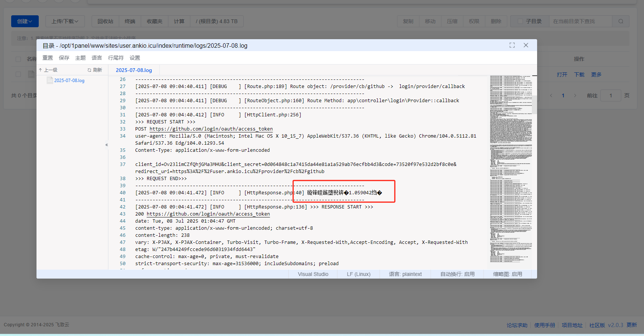
Task: Click the '>>> REQUEST END>>>' line
Action: [x=161, y=179]
